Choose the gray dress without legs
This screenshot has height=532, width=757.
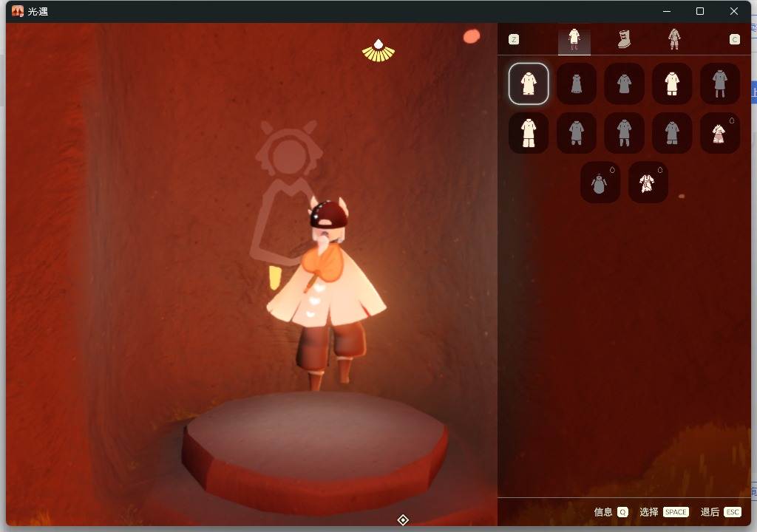[x=577, y=83]
